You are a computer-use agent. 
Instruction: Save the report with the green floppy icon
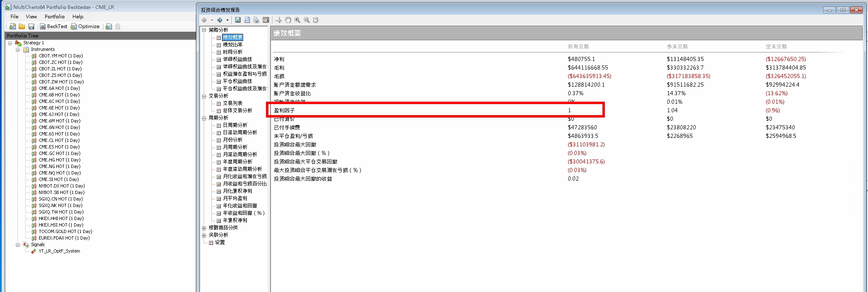point(238,20)
